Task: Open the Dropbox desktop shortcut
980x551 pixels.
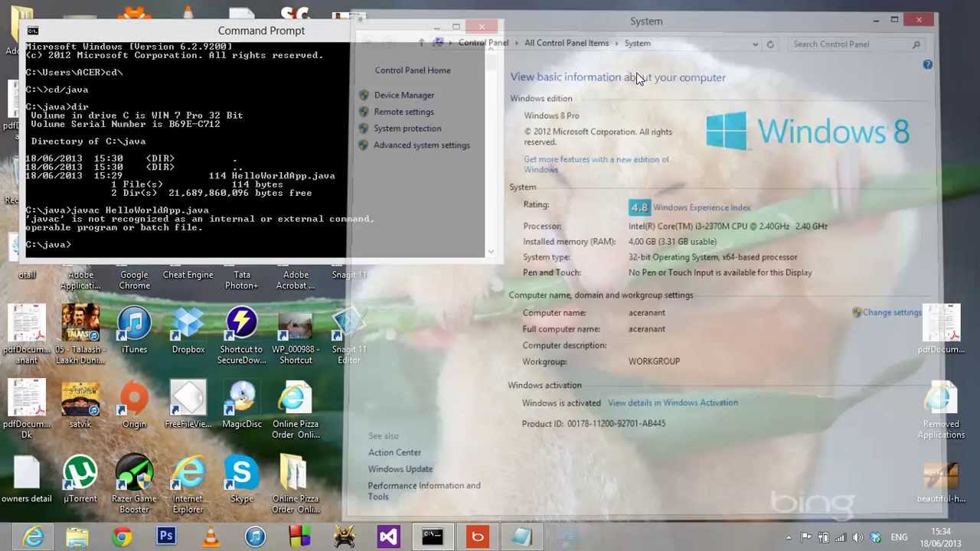Action: click(x=188, y=331)
